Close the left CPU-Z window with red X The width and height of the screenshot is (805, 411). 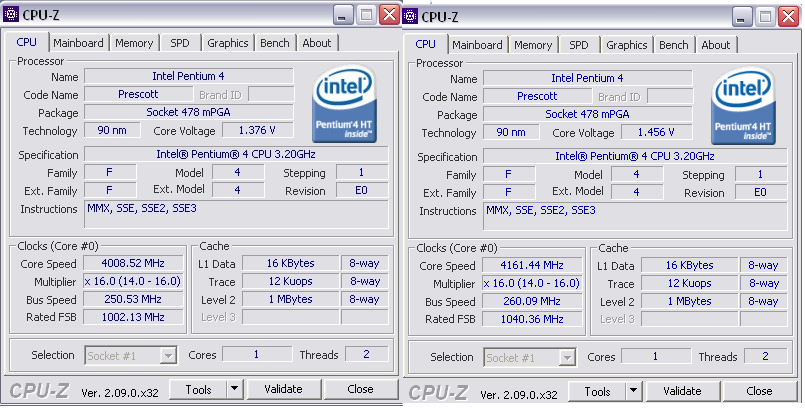click(389, 15)
